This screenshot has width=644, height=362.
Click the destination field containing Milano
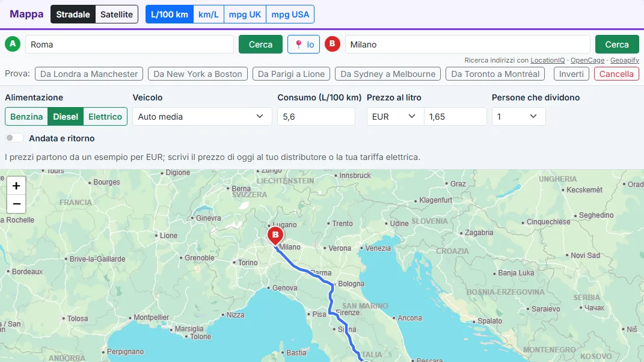pyautogui.click(x=468, y=44)
